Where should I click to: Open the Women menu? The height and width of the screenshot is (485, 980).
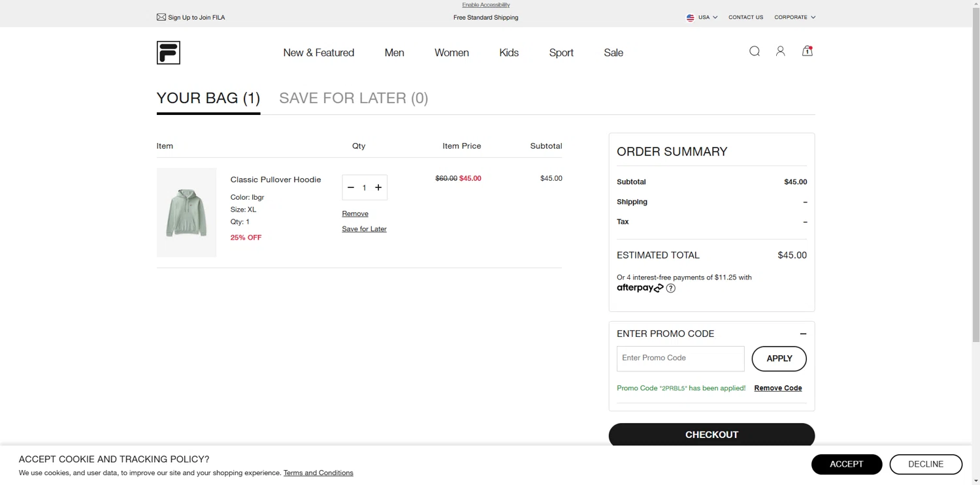tap(452, 53)
